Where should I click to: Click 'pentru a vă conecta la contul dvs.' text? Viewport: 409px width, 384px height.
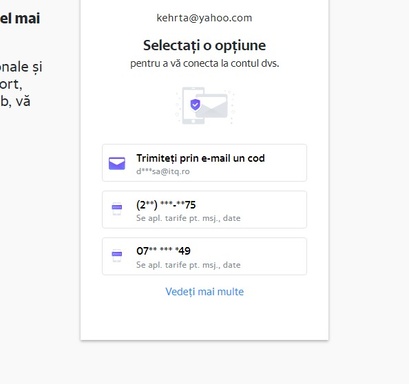point(204,63)
